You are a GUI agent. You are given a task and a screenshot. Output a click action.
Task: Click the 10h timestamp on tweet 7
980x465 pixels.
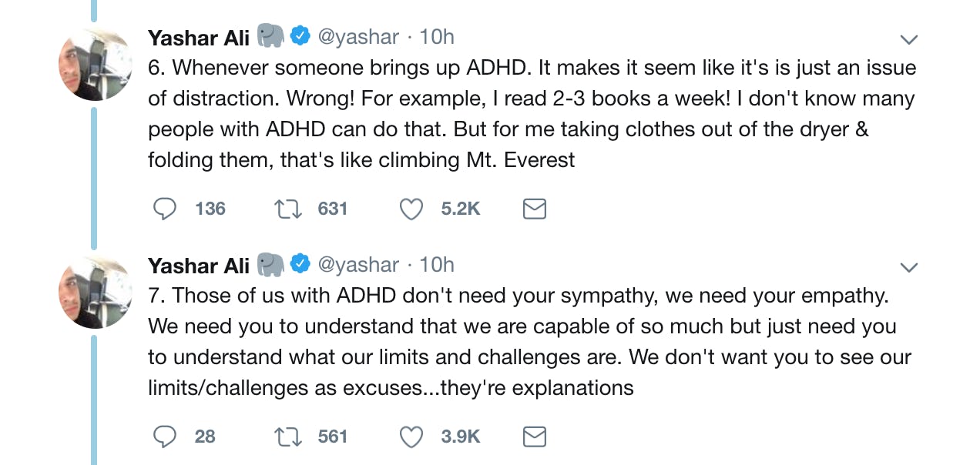click(438, 265)
